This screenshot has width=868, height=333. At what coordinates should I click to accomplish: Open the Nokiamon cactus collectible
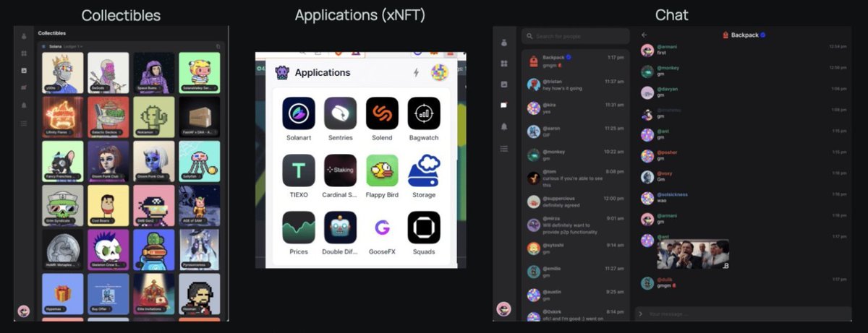(154, 117)
